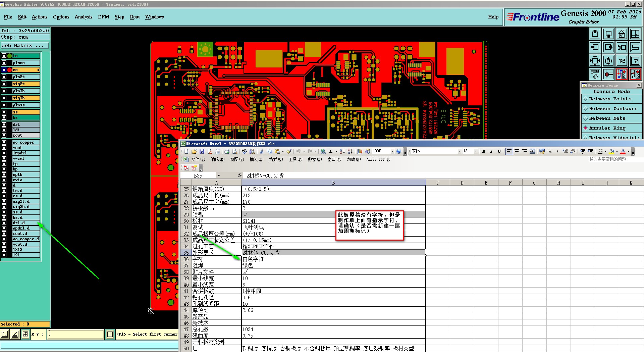Click the Cut scissors icon in Excel

click(x=262, y=151)
